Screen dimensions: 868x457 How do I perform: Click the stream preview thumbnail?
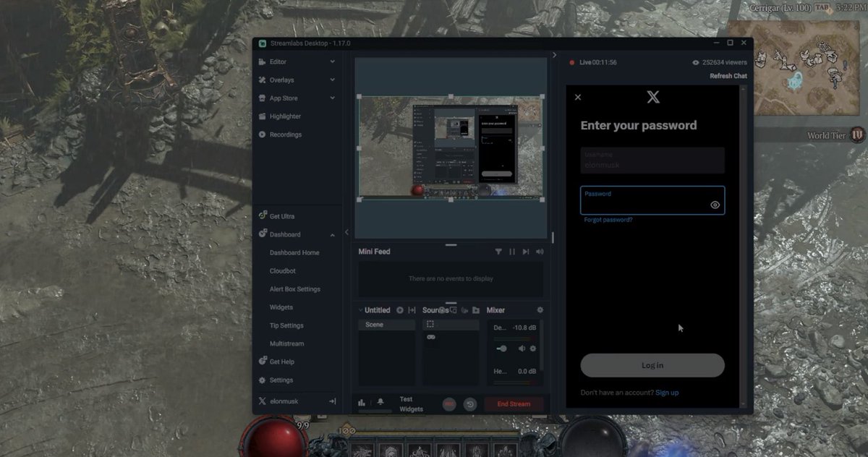(451, 148)
